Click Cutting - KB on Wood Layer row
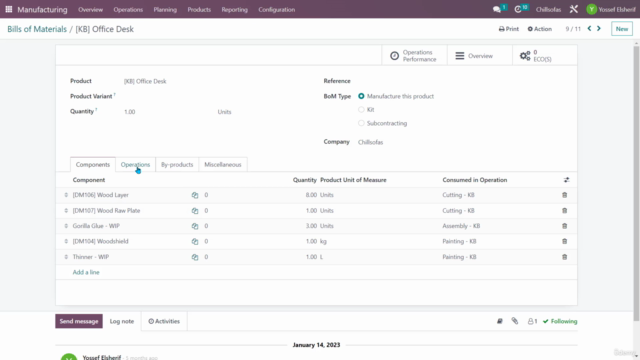 [x=458, y=195]
